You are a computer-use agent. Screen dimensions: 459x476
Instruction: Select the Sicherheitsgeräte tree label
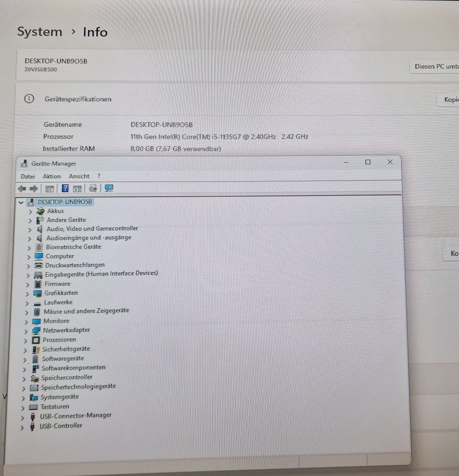click(66, 349)
